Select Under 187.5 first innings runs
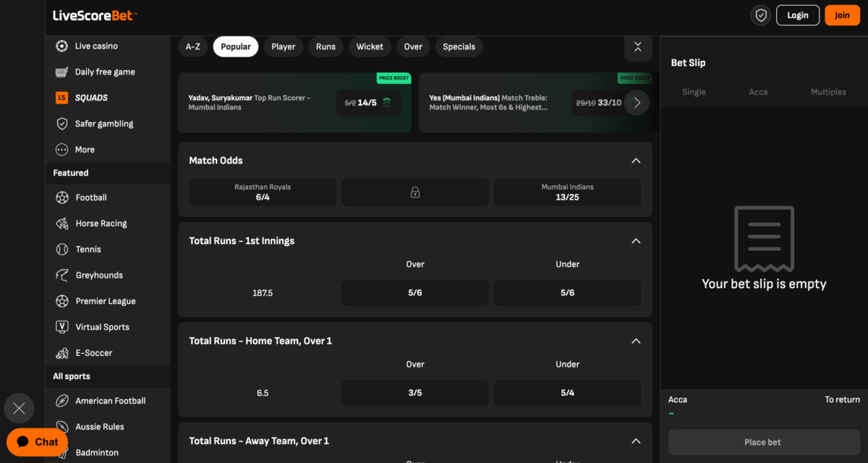868x463 pixels. (x=567, y=293)
